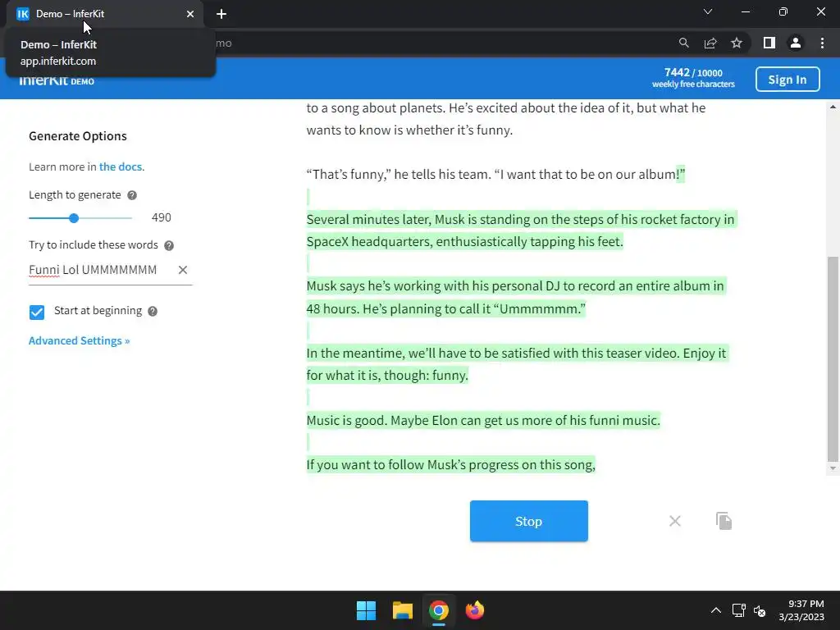Close the Demo – InferKit tab
Viewport: 840px width, 630px height.
tap(190, 14)
